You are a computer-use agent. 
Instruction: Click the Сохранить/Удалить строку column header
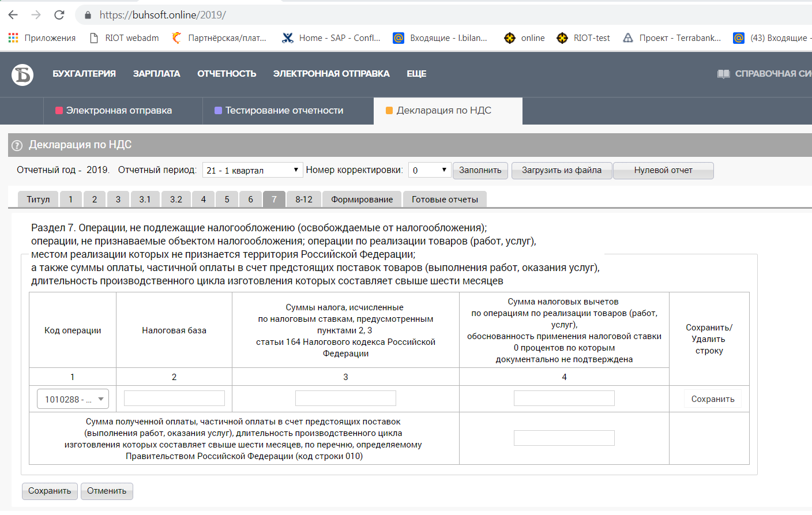point(709,339)
